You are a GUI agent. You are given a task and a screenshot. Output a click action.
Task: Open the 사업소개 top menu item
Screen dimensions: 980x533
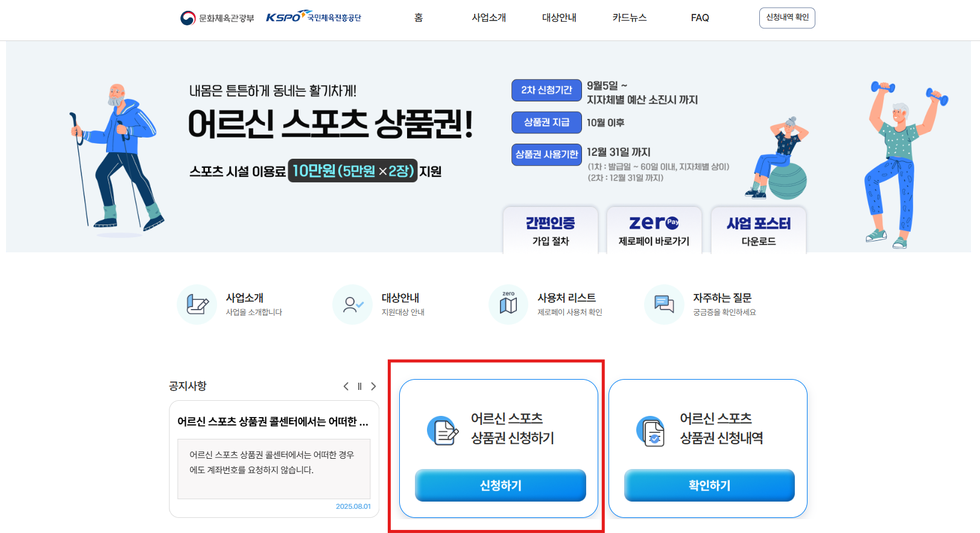pyautogui.click(x=489, y=18)
